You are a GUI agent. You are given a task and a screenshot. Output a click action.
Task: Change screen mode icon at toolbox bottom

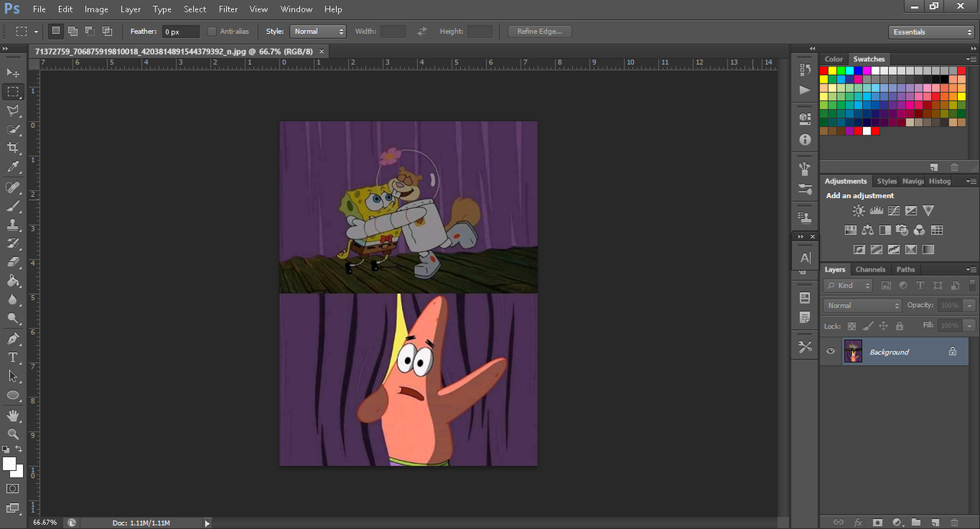tap(13, 508)
